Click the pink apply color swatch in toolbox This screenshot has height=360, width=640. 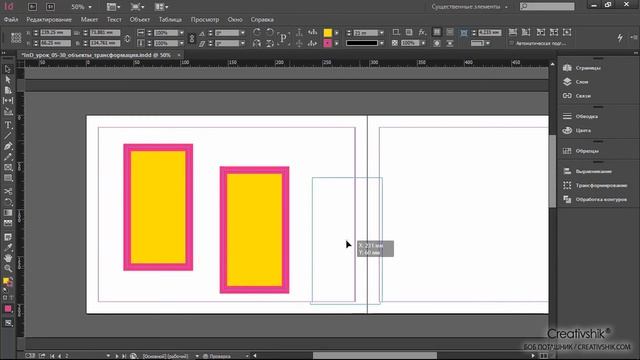[x=8, y=309]
